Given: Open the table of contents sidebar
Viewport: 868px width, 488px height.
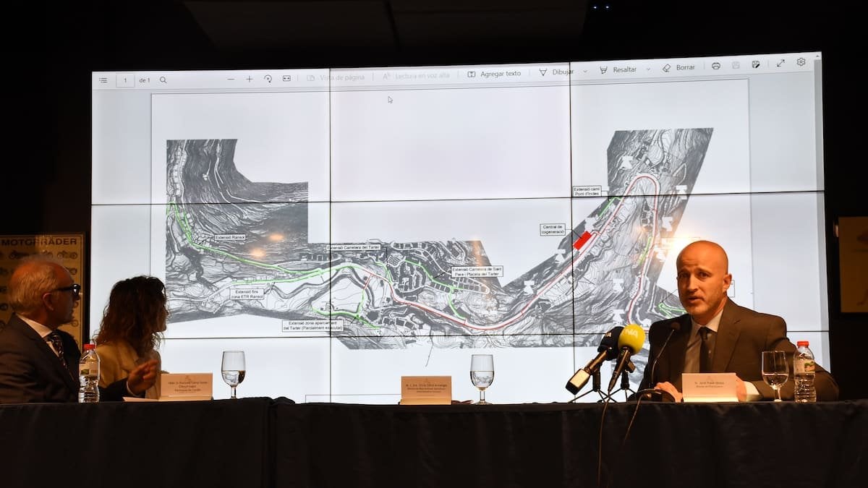Looking at the screenshot, I should tap(103, 80).
